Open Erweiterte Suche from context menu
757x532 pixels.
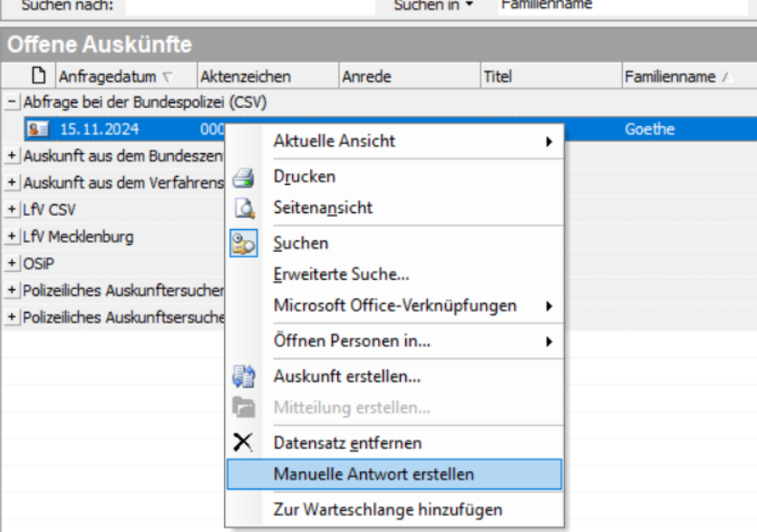pyautogui.click(x=341, y=274)
